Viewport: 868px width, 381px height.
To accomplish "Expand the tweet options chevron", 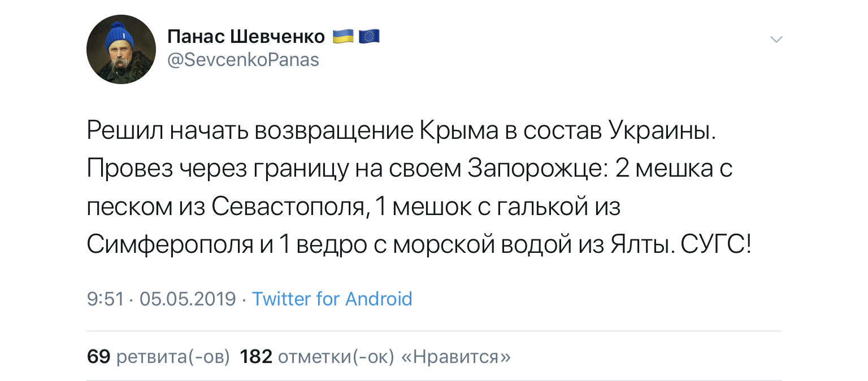I will pyautogui.click(x=777, y=39).
